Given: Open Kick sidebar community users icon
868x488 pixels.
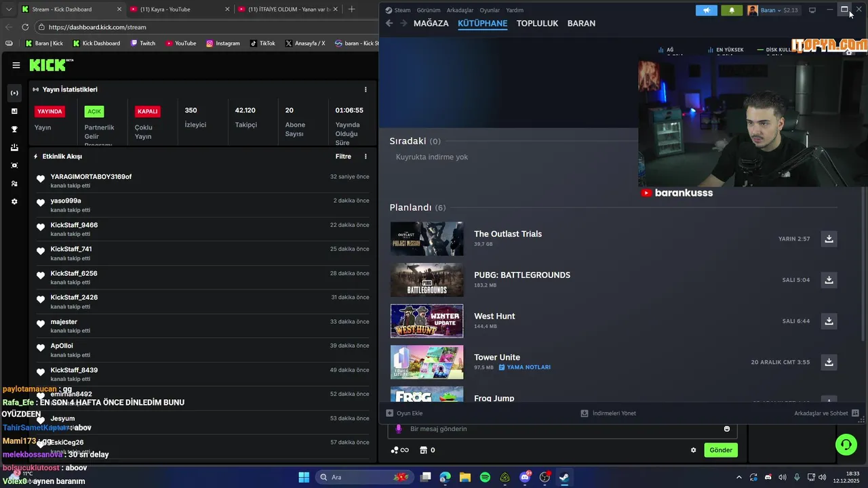Looking at the screenshot, I should (14, 184).
